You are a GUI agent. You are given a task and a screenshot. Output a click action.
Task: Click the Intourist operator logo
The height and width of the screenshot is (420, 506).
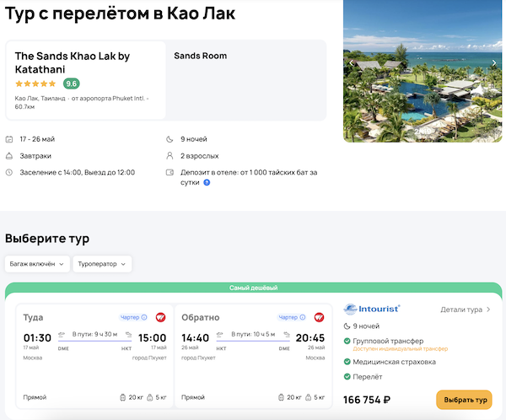click(x=372, y=310)
